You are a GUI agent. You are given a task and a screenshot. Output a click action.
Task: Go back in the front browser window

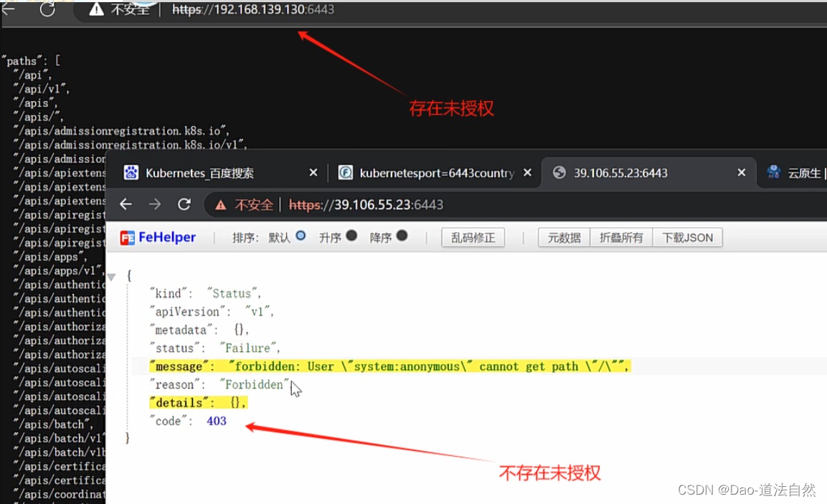click(x=126, y=204)
